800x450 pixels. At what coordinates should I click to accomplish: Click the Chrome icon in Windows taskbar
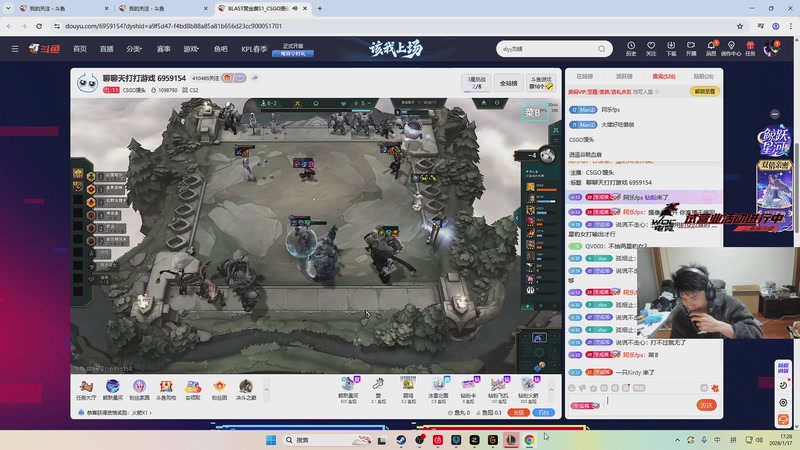pos(529,440)
